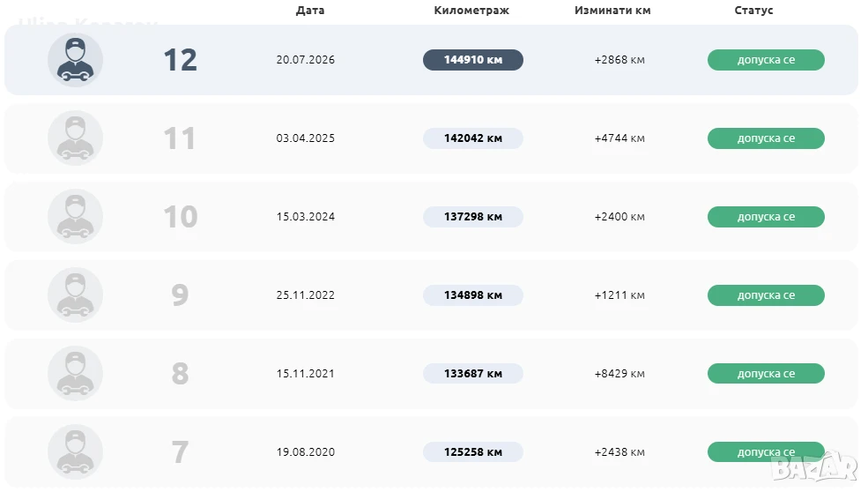Select the 142042 км mileage badge
The image size is (868, 492).
coord(472,138)
